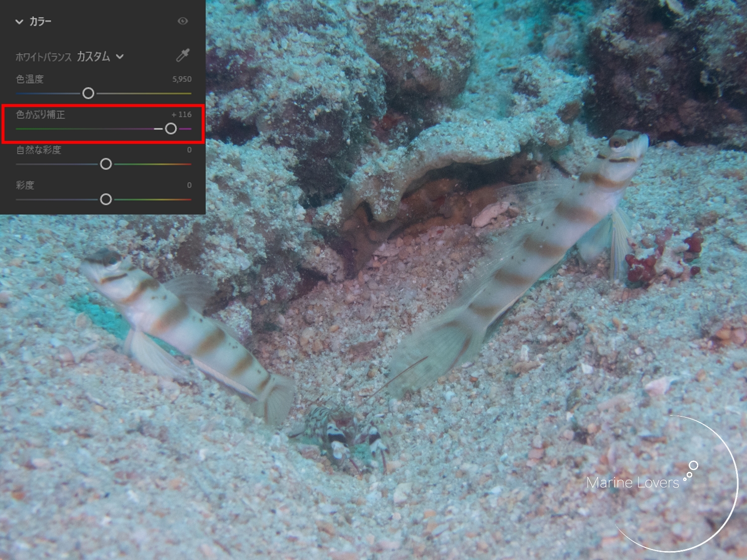Image resolution: width=747 pixels, height=560 pixels.
Task: Click the 色かぶり補正 value +116
Action: point(182,114)
